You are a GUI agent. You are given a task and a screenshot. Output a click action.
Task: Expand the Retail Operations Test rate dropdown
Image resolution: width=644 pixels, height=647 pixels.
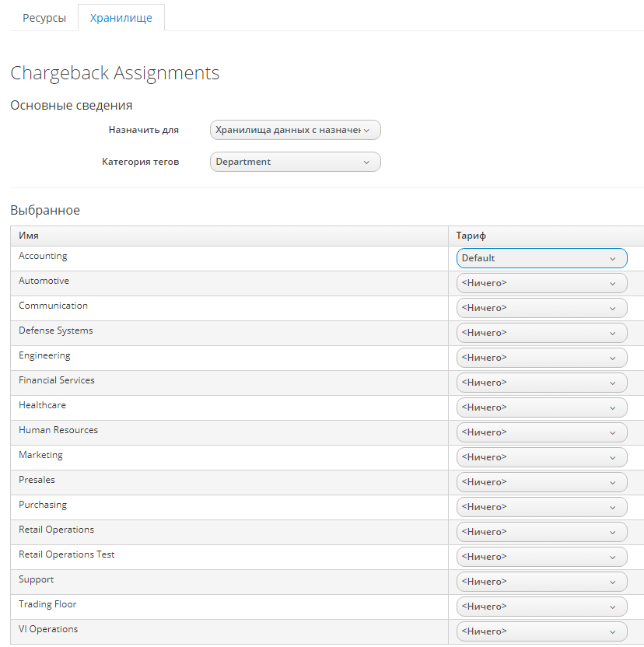coord(541,557)
